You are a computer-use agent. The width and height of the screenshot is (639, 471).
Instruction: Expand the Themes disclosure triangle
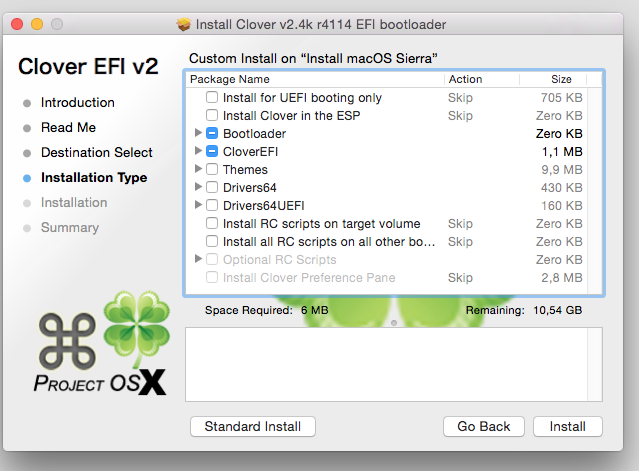coord(198,169)
